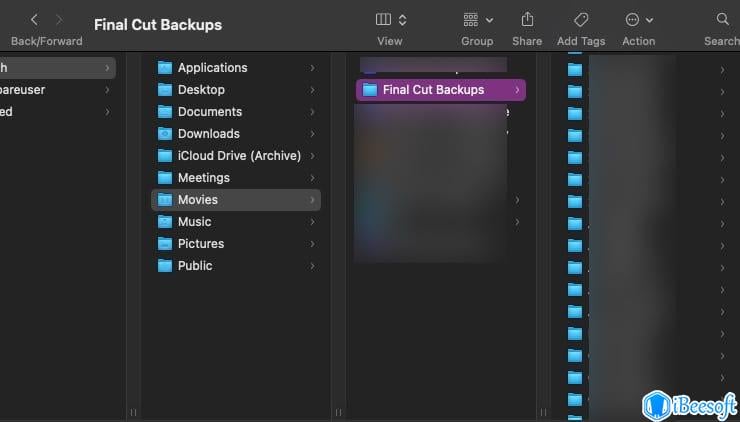Select the Applications folder
This screenshot has width=740, height=422.
(x=212, y=68)
